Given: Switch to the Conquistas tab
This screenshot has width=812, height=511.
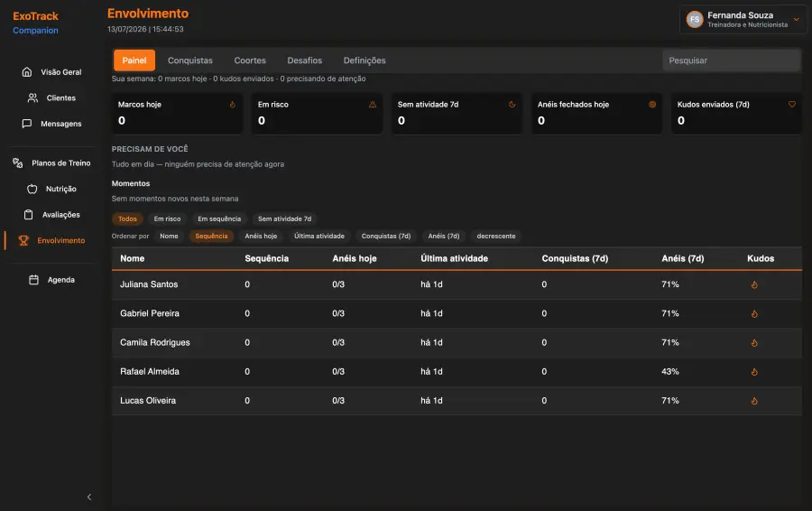Looking at the screenshot, I should coord(190,60).
